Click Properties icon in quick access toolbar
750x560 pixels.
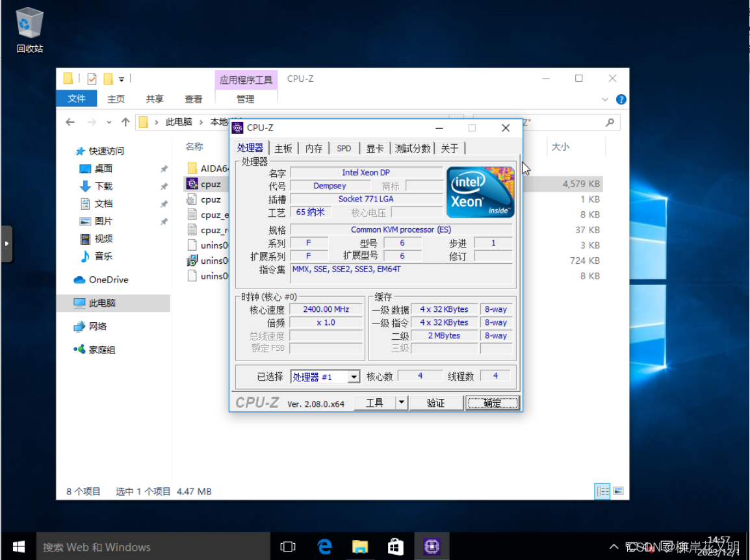click(x=92, y=79)
